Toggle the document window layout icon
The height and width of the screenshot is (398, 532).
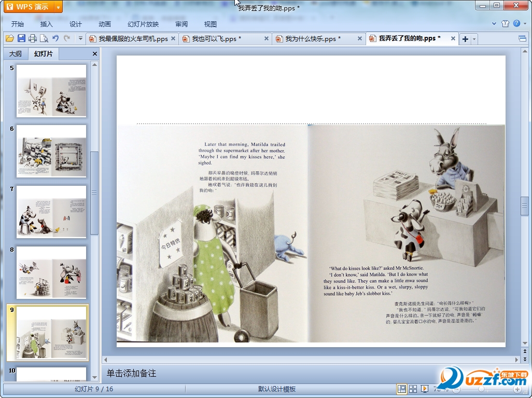523,39
